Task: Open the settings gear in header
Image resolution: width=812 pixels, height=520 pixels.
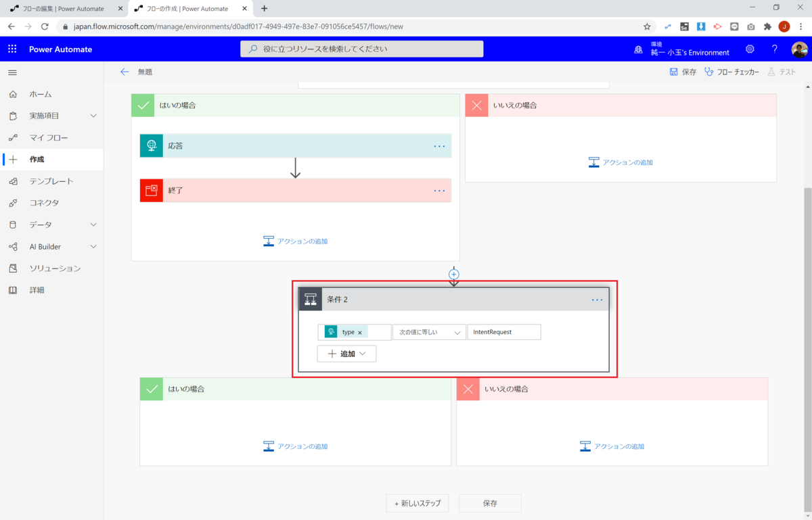Action: [750, 49]
